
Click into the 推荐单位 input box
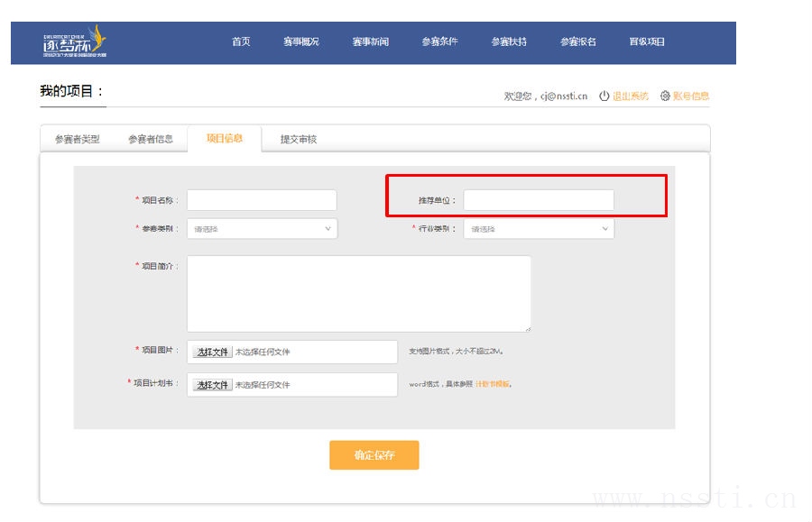[539, 200]
